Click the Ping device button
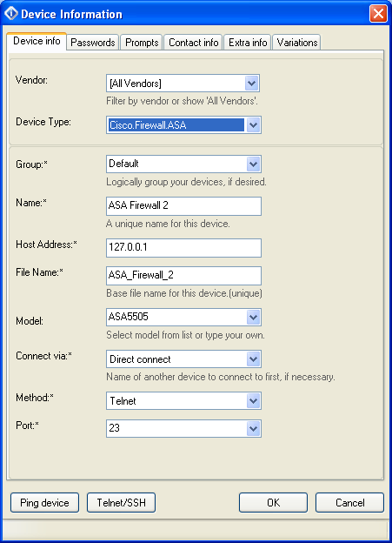 pyautogui.click(x=44, y=502)
